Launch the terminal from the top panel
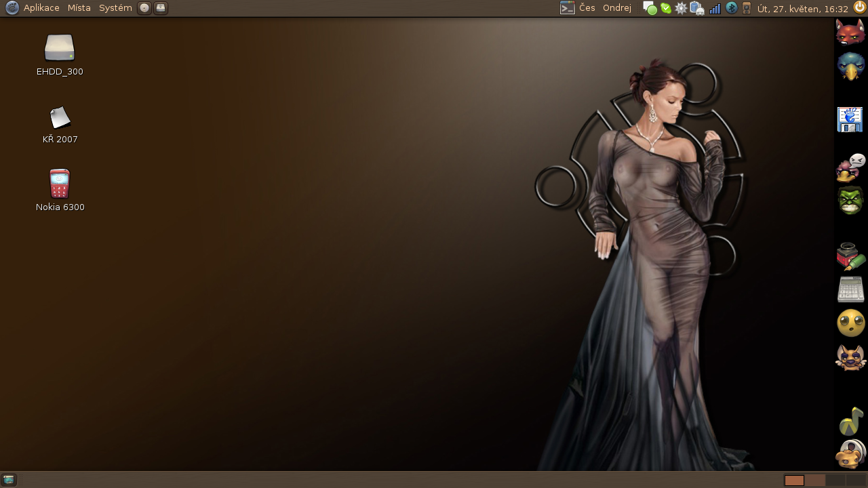 [x=567, y=8]
